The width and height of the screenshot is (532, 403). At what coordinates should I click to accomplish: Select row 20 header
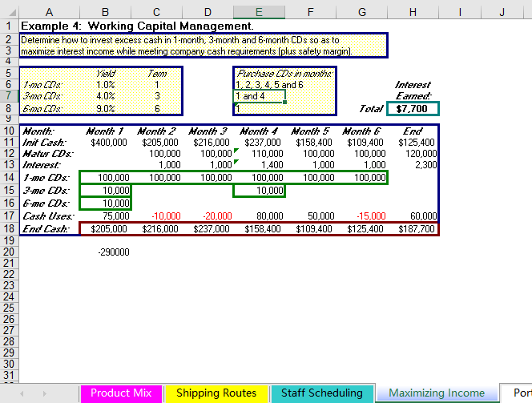coord(8,252)
